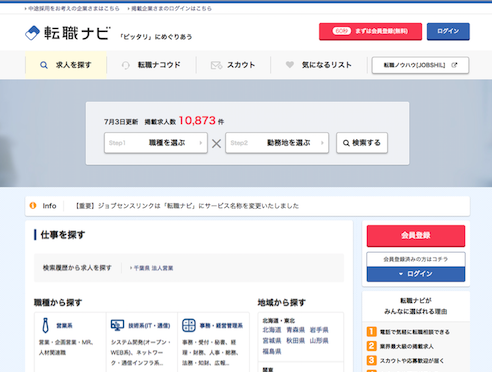Image resolution: width=492 pixels, height=372 pixels.
Task: Select 福島県 region link
Action: 272,351
